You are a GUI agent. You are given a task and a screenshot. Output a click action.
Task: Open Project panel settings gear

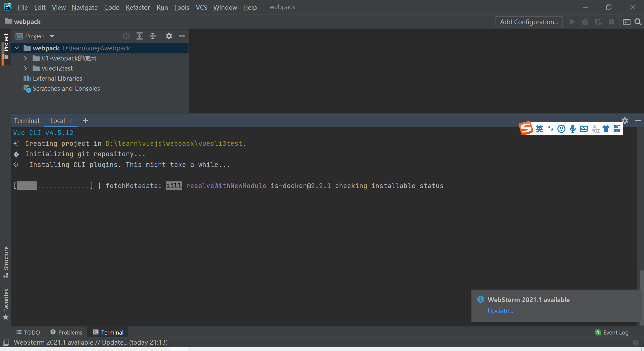pyautogui.click(x=169, y=36)
